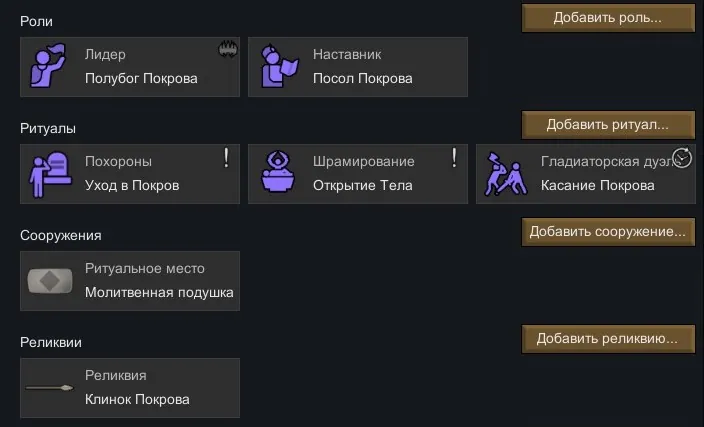
Task: Click the Гладиаторская дуэль fighters icon
Action: (x=507, y=174)
